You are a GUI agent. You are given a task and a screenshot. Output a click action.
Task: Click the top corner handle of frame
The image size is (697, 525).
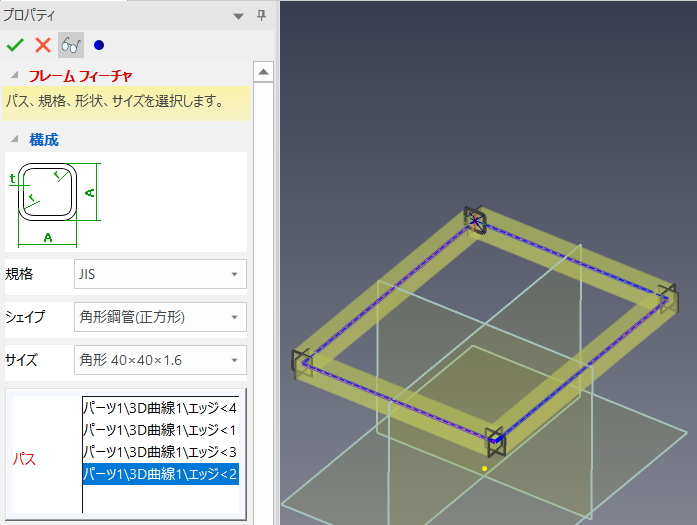[x=474, y=220]
